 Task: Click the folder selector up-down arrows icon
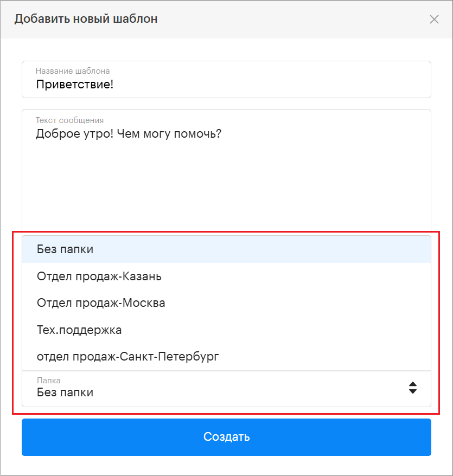413,388
